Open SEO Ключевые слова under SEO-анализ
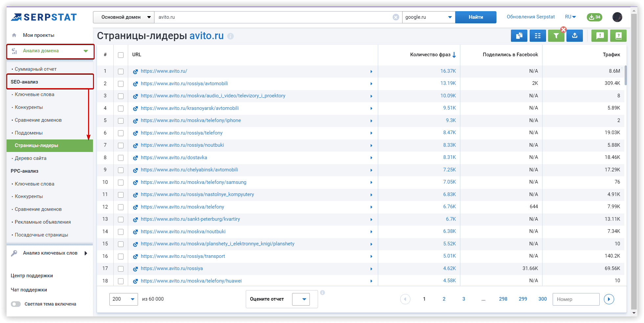Viewport: 644px width, 323px height. 34,94
